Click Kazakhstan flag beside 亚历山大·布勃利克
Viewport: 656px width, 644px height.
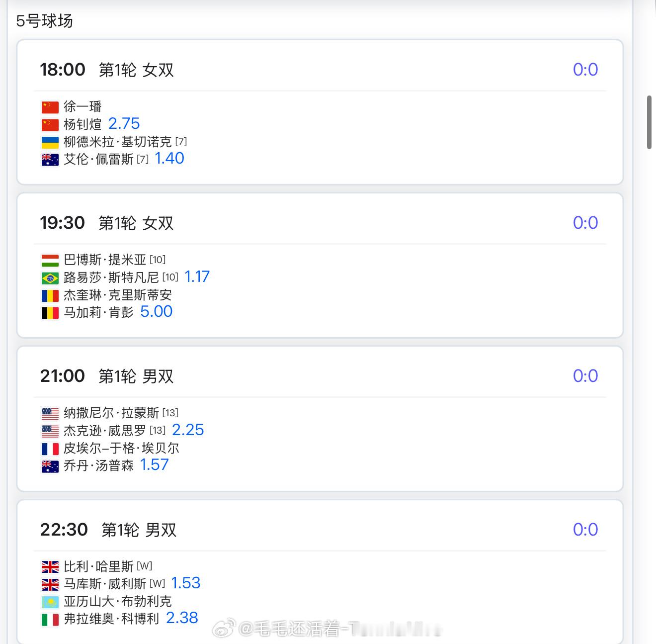pos(50,602)
